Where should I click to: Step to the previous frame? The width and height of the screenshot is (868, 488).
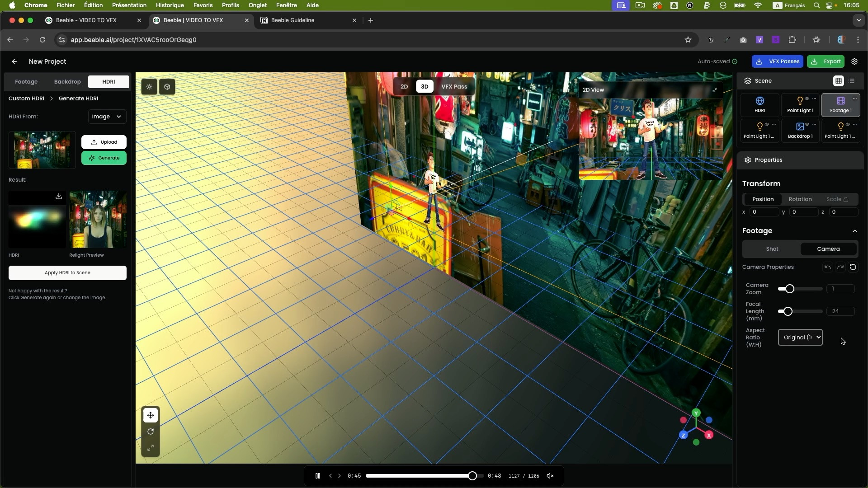330,476
